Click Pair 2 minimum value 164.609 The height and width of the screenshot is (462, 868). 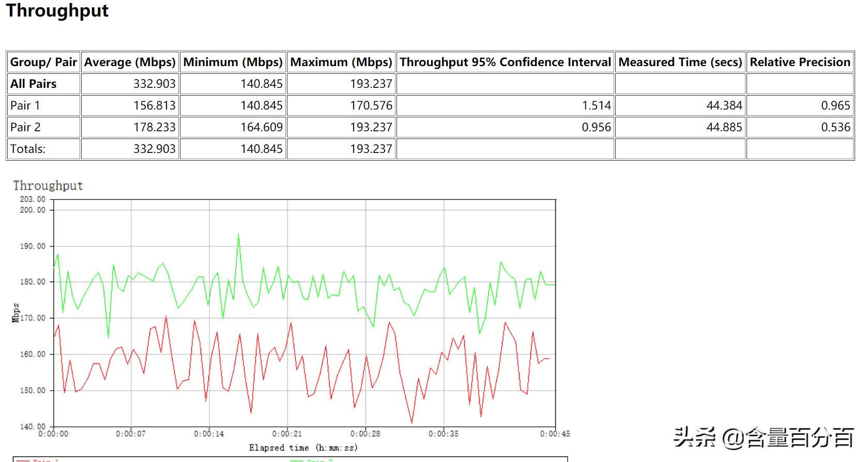point(262,127)
